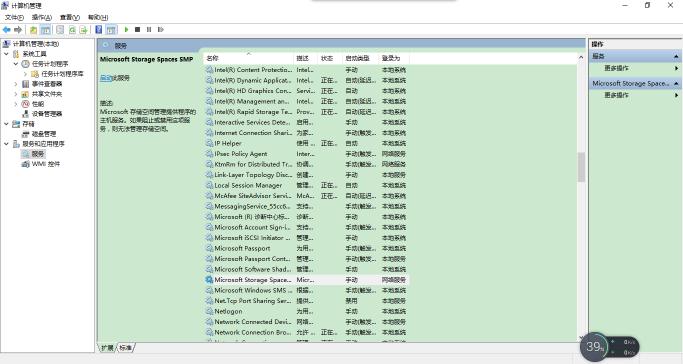This screenshot has width=683, height=364.
Task: Click the services list vertical scrollbar thumb
Action: [581, 167]
